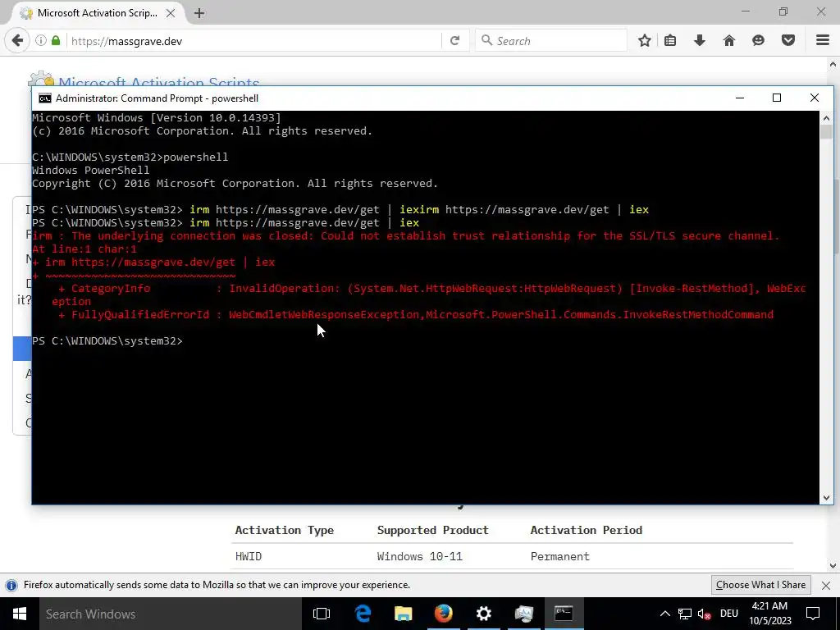Click the FullyQualifiedErrorId error line
Screen dimensions: 840x630
416,315
